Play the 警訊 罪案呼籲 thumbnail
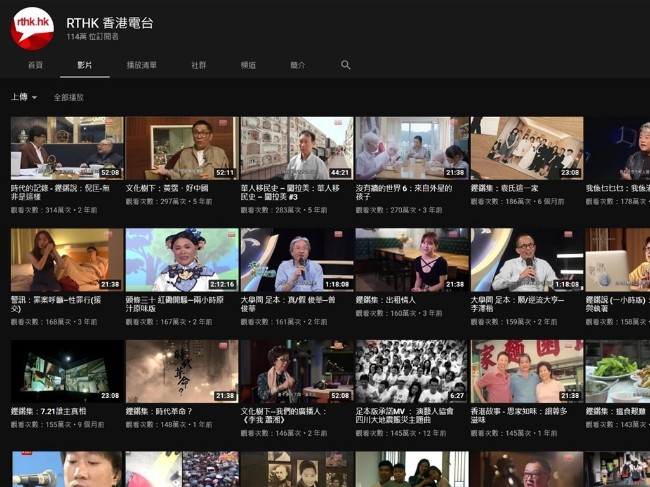Image resolution: width=650 pixels, height=487 pixels. [67, 259]
